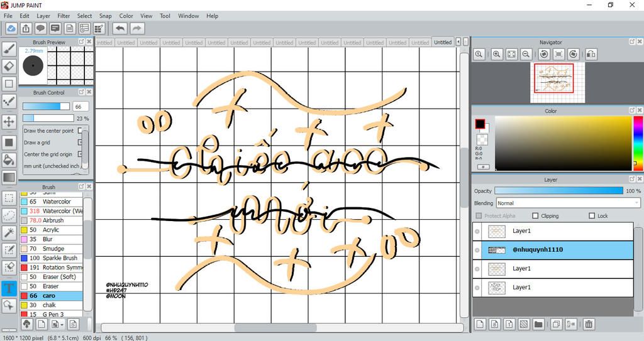Open the Layer menu
Viewport: 644px width, 341px height.
pos(43,16)
